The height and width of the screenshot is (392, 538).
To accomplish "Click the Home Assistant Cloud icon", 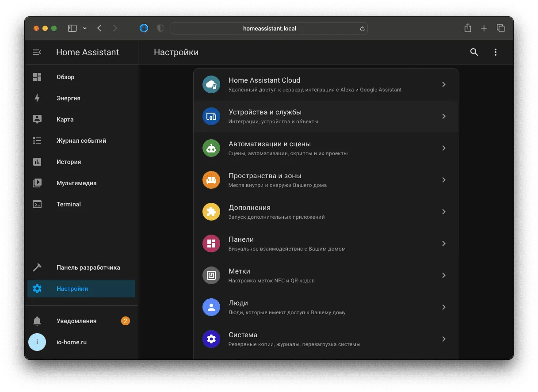I will pyautogui.click(x=211, y=84).
